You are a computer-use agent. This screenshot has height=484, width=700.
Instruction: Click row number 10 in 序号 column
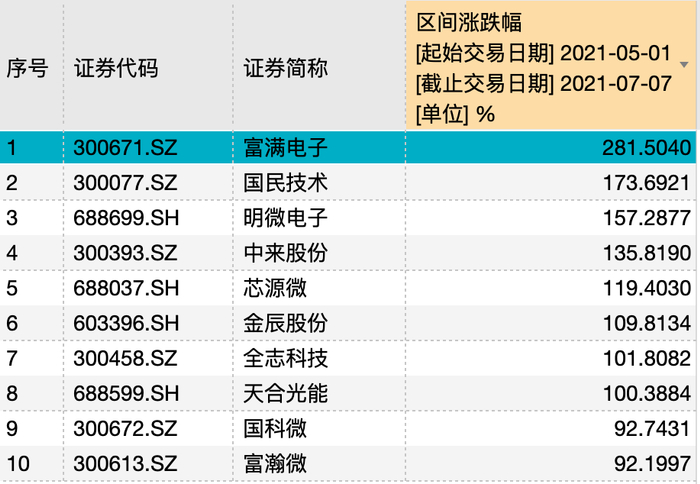coord(18,463)
